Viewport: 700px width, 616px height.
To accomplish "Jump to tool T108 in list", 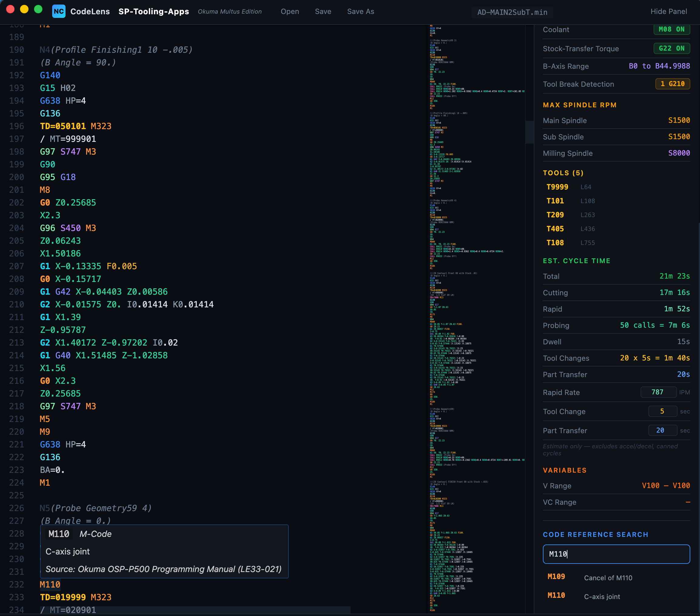I will pos(555,243).
